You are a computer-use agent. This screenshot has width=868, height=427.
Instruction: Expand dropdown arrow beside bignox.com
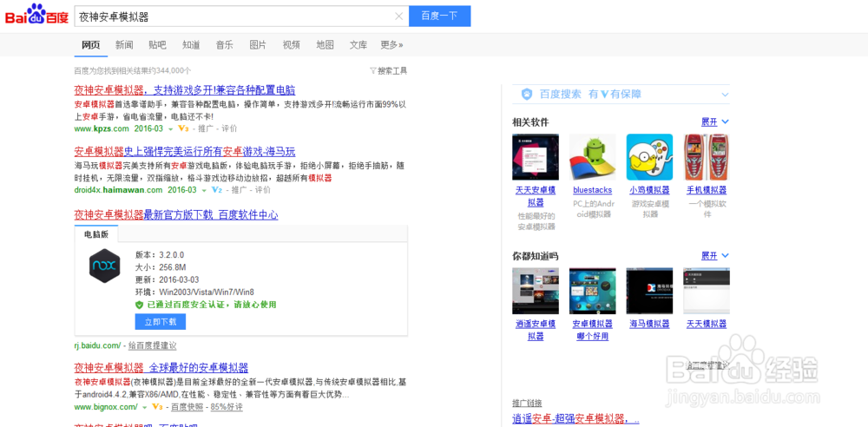pos(144,408)
